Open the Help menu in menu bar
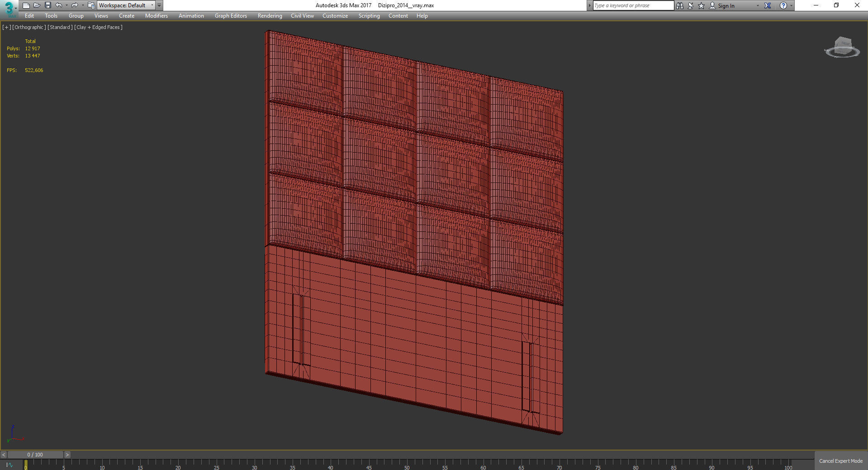The image size is (868, 470). [422, 16]
